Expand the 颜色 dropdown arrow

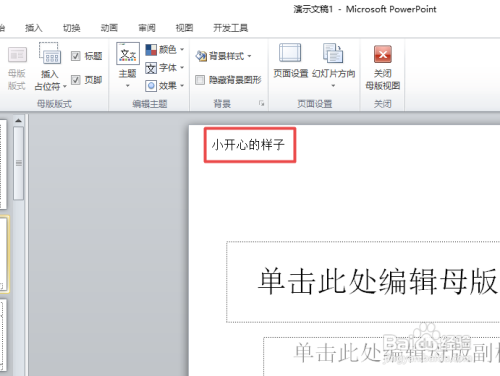click(x=182, y=50)
